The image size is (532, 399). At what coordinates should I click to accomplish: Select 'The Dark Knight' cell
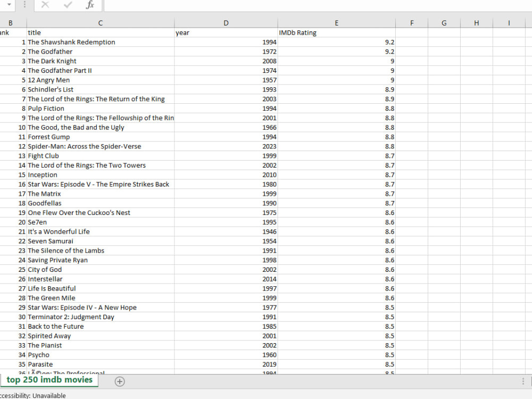click(x=101, y=61)
